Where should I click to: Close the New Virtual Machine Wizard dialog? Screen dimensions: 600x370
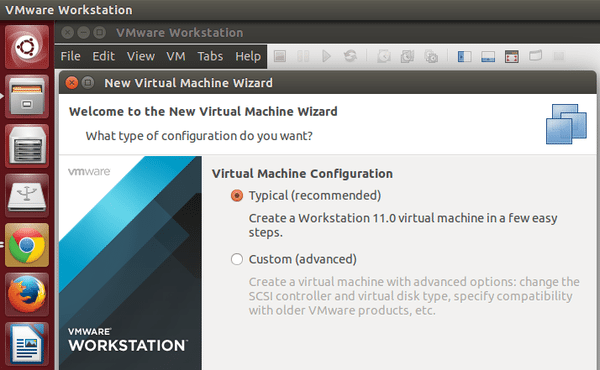[x=72, y=83]
